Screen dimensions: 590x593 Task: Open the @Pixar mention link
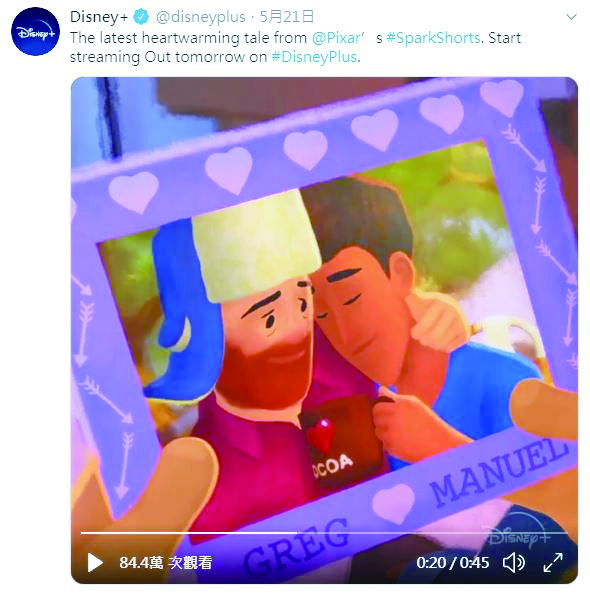(336, 38)
